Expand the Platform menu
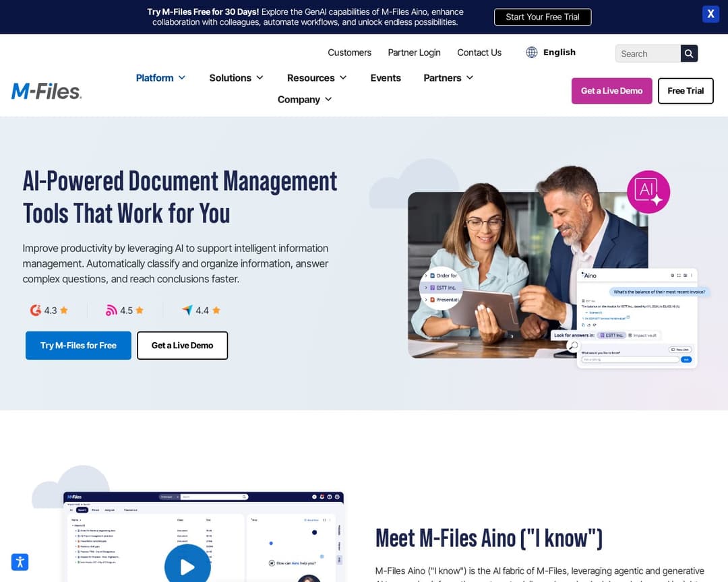 160,78
